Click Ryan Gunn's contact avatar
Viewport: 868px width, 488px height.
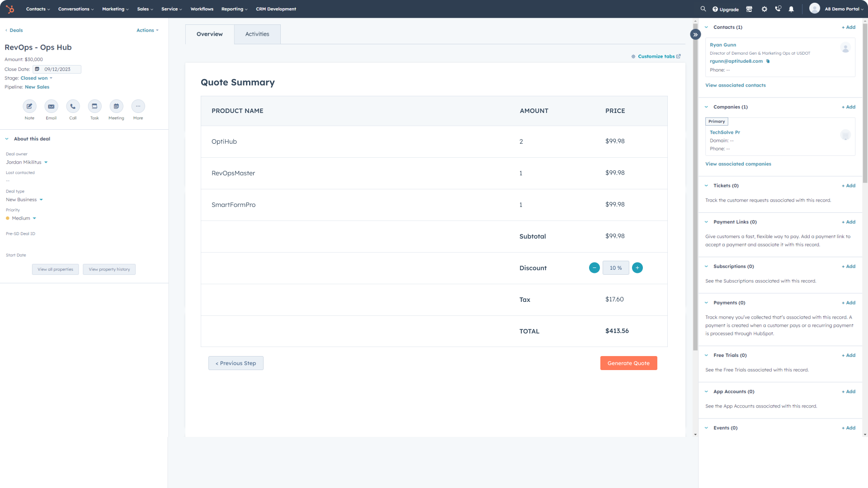tap(845, 48)
